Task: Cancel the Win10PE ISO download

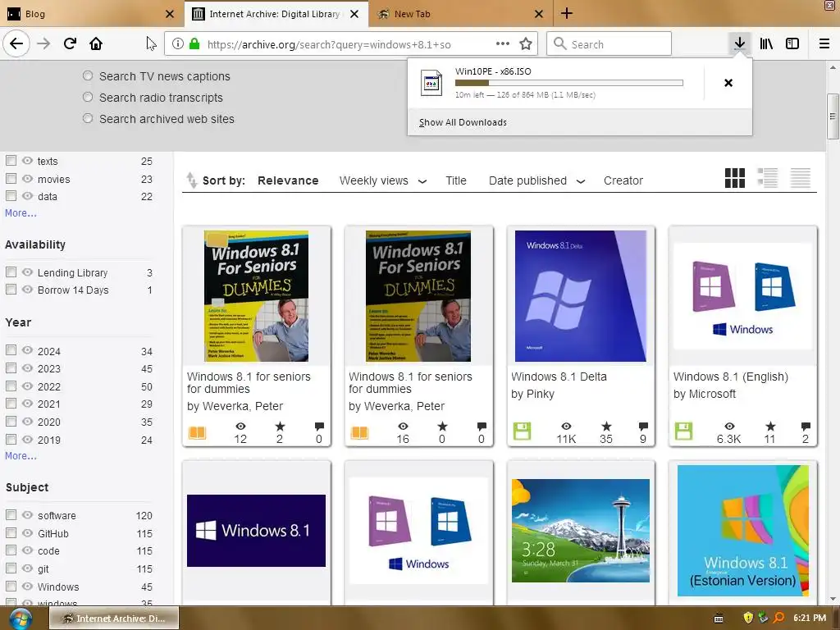Action: (x=728, y=83)
